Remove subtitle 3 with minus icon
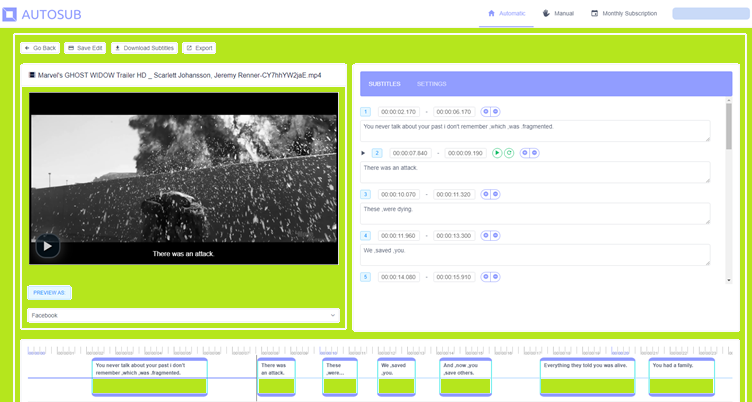Viewport: 752px width, 402px height. (x=495, y=194)
